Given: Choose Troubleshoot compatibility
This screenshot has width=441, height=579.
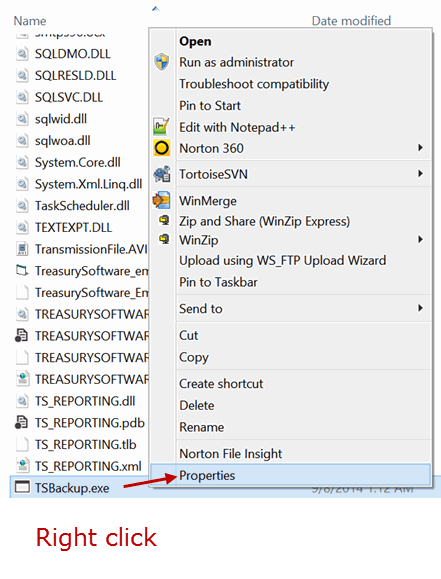Looking at the screenshot, I should (254, 84).
